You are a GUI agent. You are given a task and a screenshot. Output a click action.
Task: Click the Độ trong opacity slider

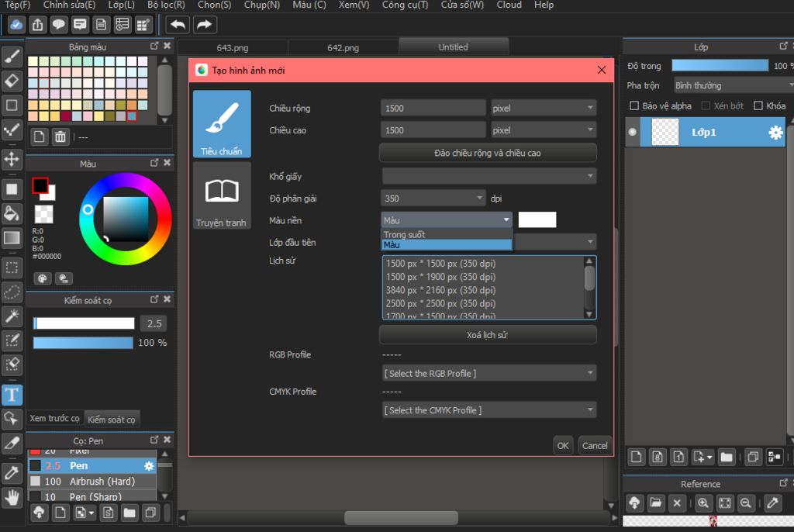(720, 65)
